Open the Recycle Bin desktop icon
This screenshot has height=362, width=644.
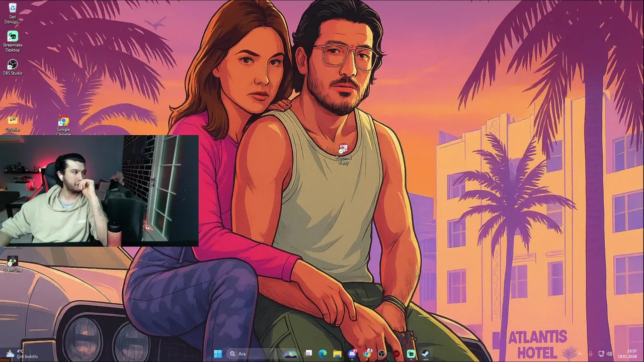13,13
